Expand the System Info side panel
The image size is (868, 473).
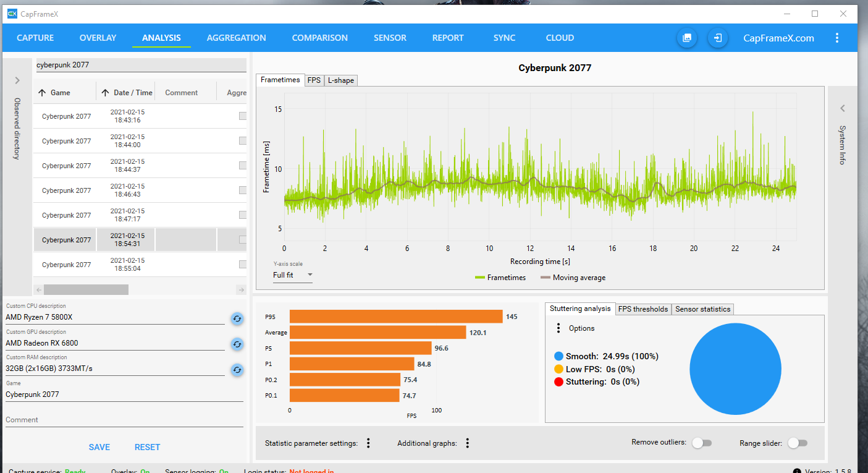tap(842, 108)
